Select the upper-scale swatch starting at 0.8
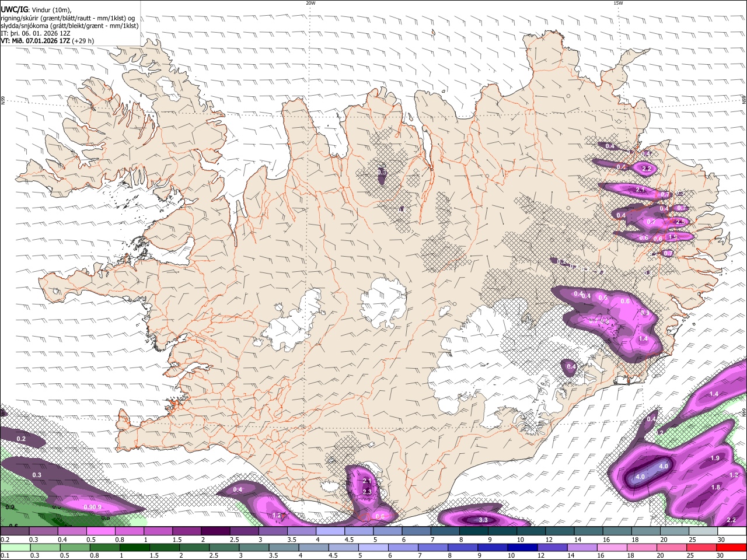 point(130,531)
